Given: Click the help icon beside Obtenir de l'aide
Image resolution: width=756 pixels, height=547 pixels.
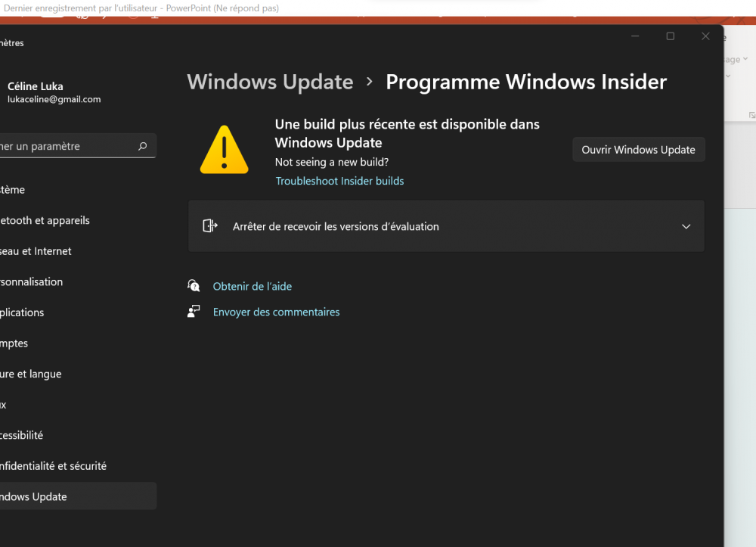Looking at the screenshot, I should coord(194,286).
